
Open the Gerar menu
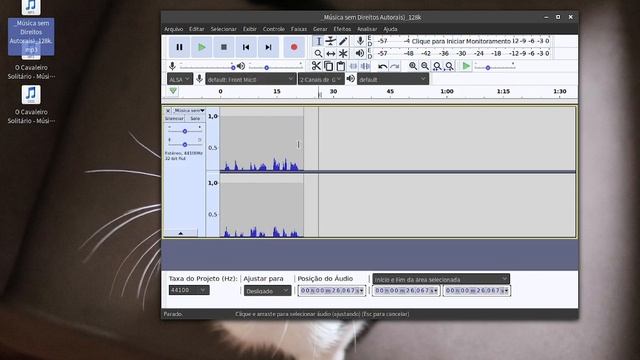(320, 29)
